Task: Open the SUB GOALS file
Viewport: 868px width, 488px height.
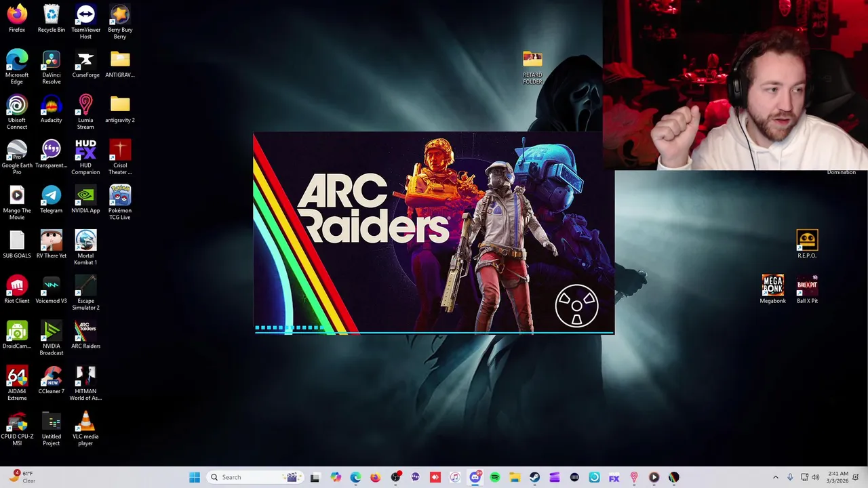Action: pyautogui.click(x=17, y=245)
